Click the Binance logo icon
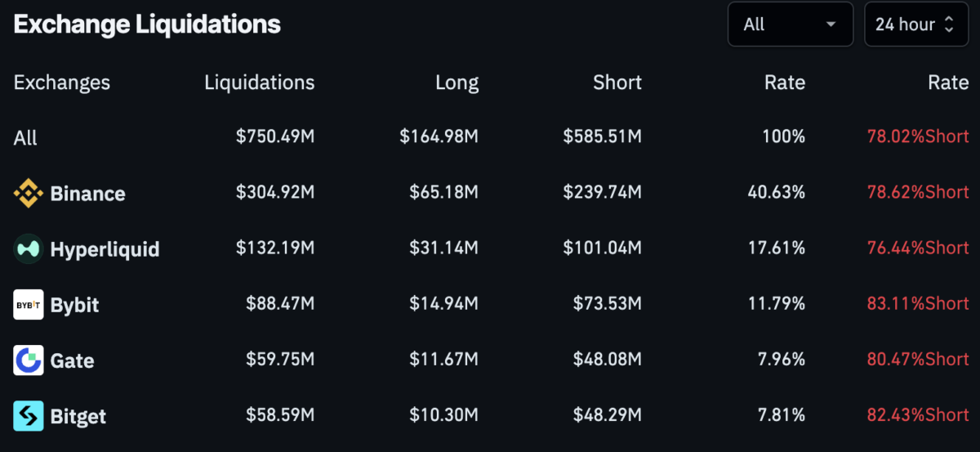Viewport: 980px width, 452px height. [x=29, y=194]
